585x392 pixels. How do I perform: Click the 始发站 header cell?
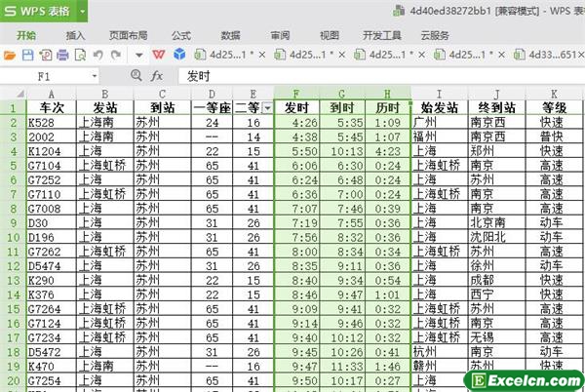(x=439, y=108)
